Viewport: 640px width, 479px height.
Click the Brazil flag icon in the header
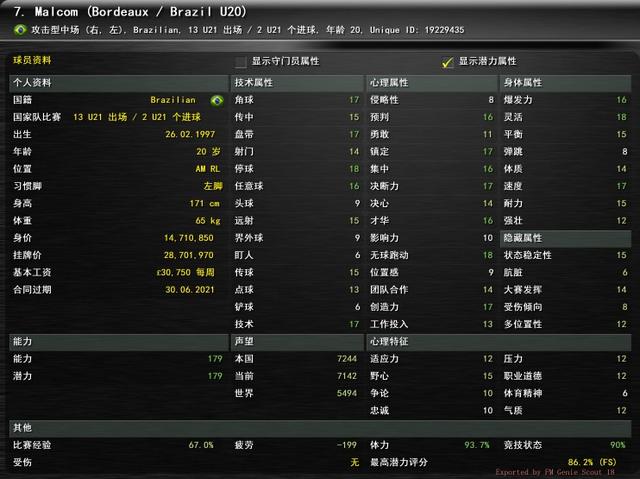tap(20, 30)
